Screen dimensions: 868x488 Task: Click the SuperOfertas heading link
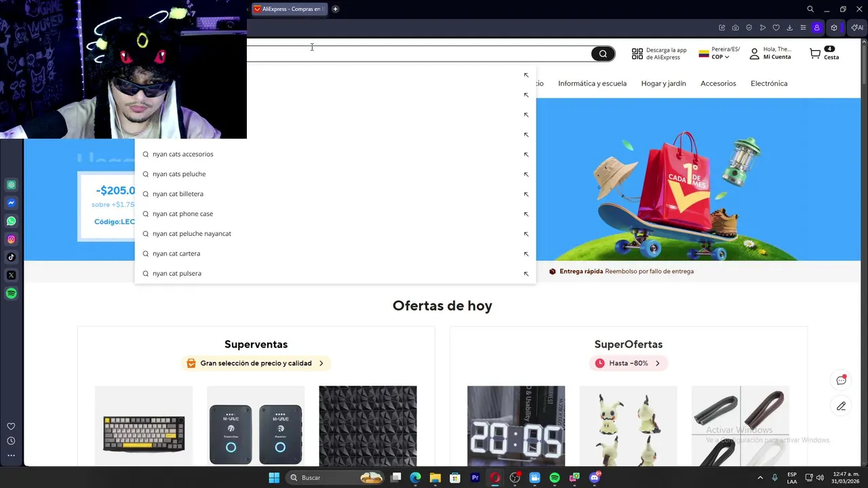629,344
